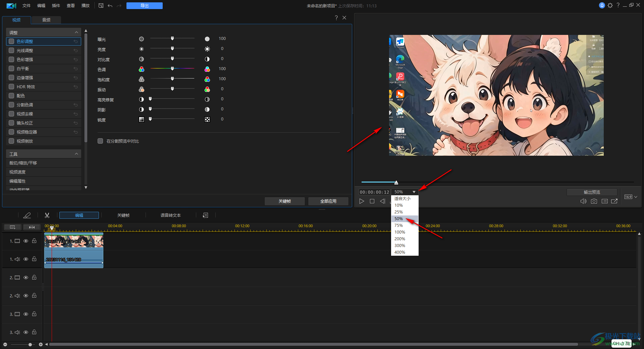The width and height of the screenshot is (644, 349).
Task: Toggle visibility of video track 1
Action: pyautogui.click(x=26, y=241)
